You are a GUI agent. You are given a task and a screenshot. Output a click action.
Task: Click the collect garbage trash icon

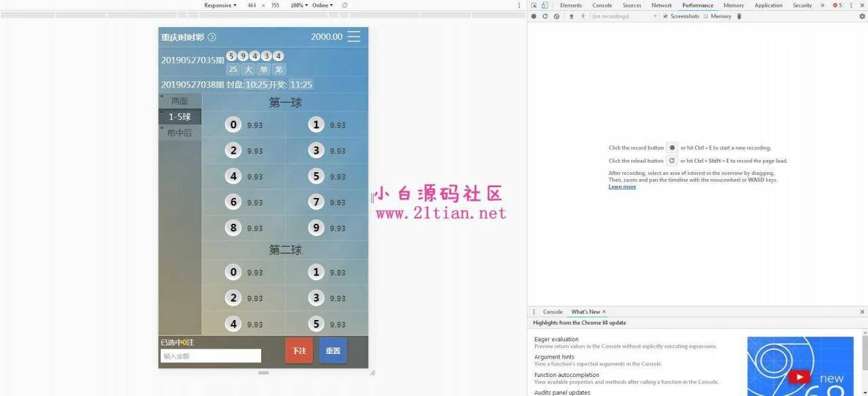pos(739,16)
